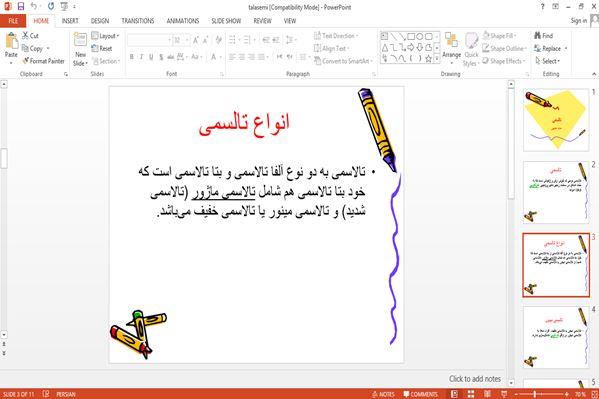Switch to the ANIMATIONS tab
The image size is (599, 399).
183,21
